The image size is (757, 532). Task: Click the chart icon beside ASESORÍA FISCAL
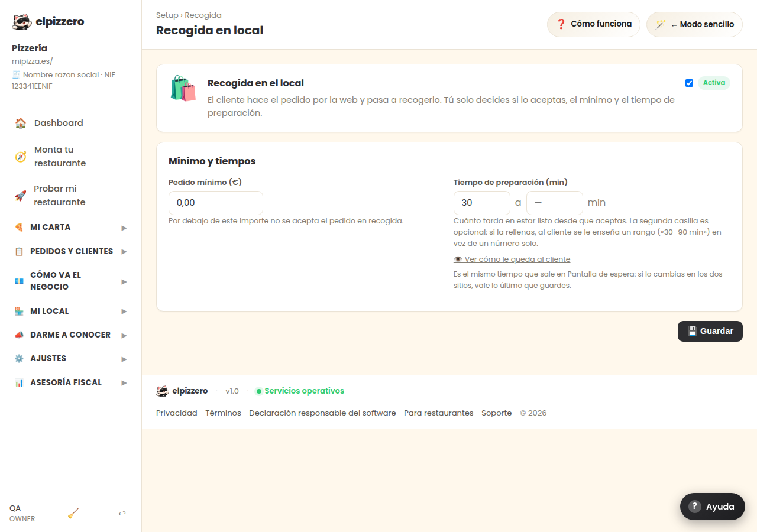tap(19, 382)
